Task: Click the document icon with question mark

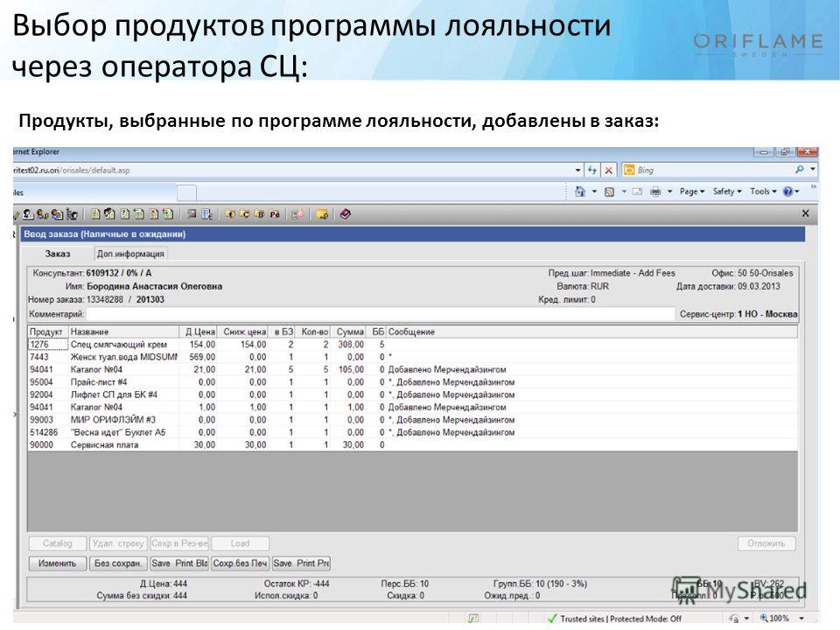Action: pos(125,214)
